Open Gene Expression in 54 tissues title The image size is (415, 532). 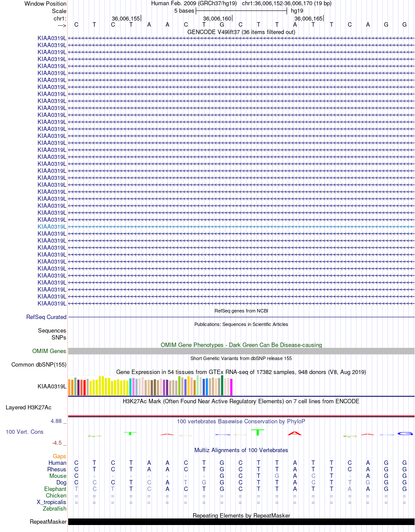[241, 372]
